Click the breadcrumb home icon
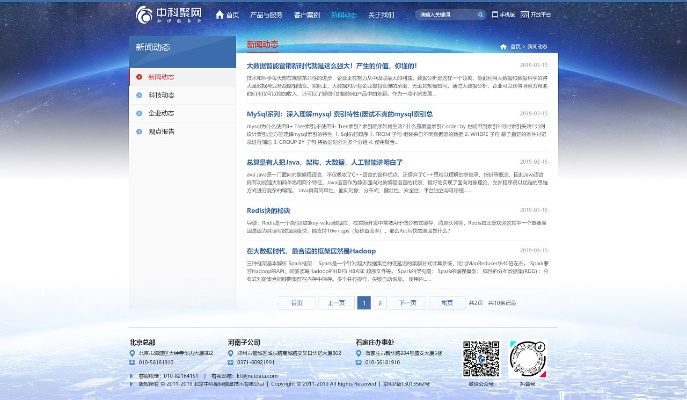The height and width of the screenshot is (400, 687). click(x=503, y=46)
